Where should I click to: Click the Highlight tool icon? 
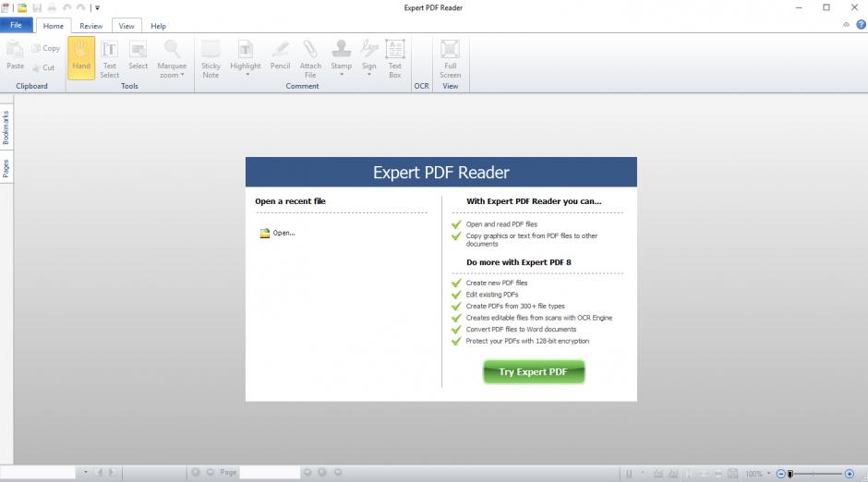[x=246, y=49]
